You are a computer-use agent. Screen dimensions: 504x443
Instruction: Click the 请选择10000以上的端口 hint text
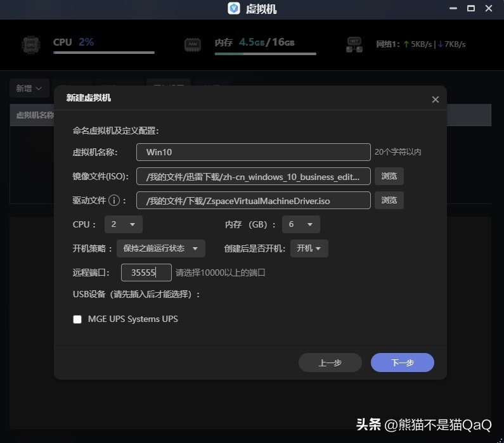coord(220,273)
